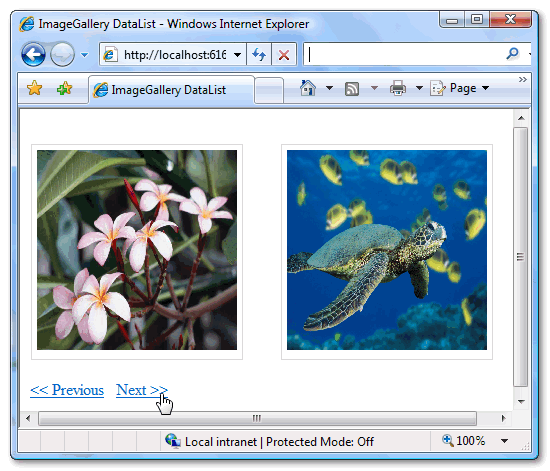Click the Home page icon

pyautogui.click(x=308, y=88)
